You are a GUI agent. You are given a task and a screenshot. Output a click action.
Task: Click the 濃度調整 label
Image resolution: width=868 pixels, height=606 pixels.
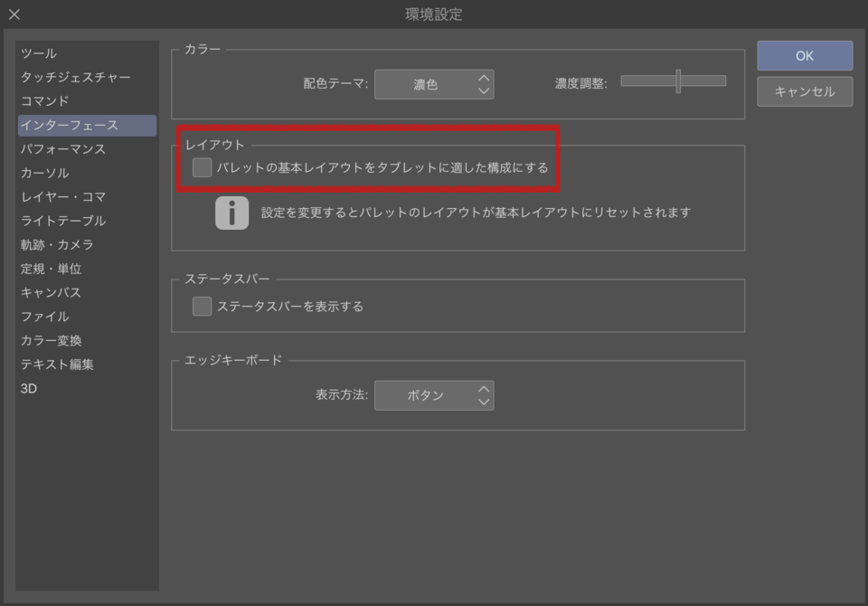point(580,83)
